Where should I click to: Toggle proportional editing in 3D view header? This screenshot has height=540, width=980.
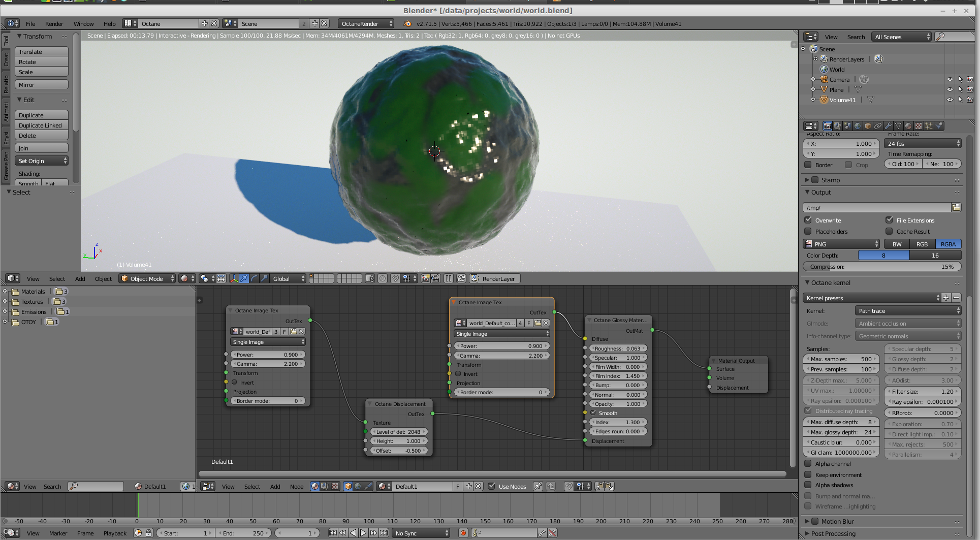pyautogui.click(x=383, y=278)
